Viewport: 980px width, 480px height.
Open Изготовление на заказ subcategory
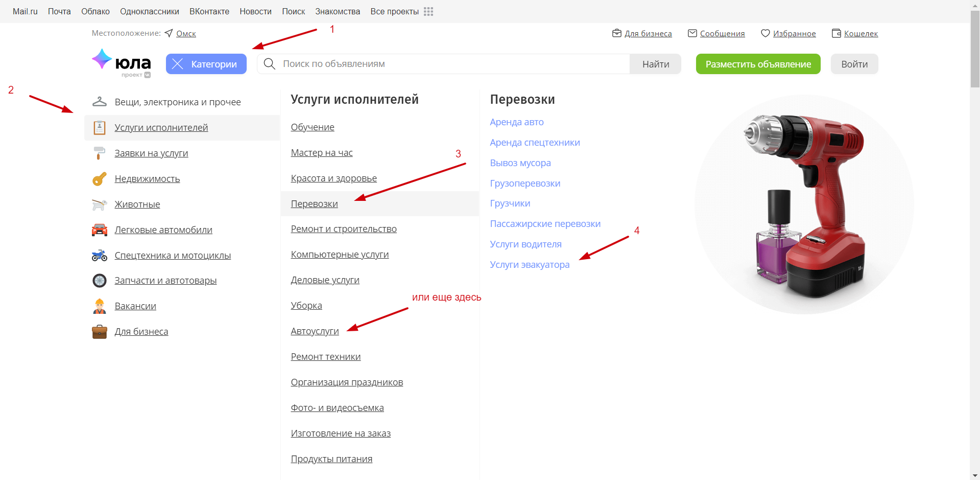[x=341, y=433]
